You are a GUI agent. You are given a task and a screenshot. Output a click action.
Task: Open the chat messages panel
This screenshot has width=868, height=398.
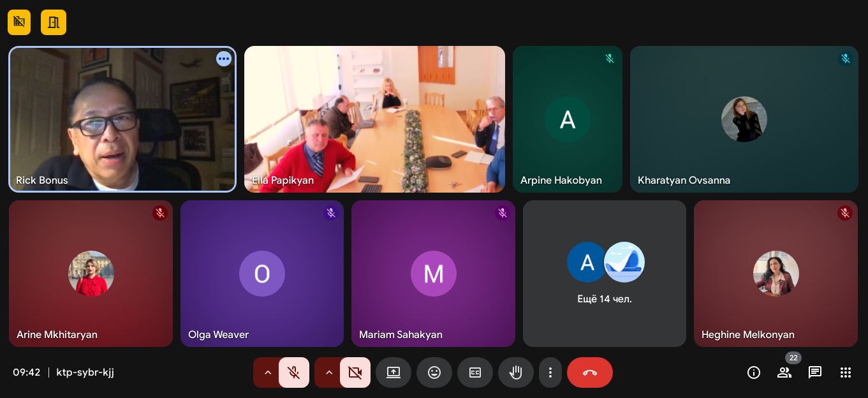[814, 372]
